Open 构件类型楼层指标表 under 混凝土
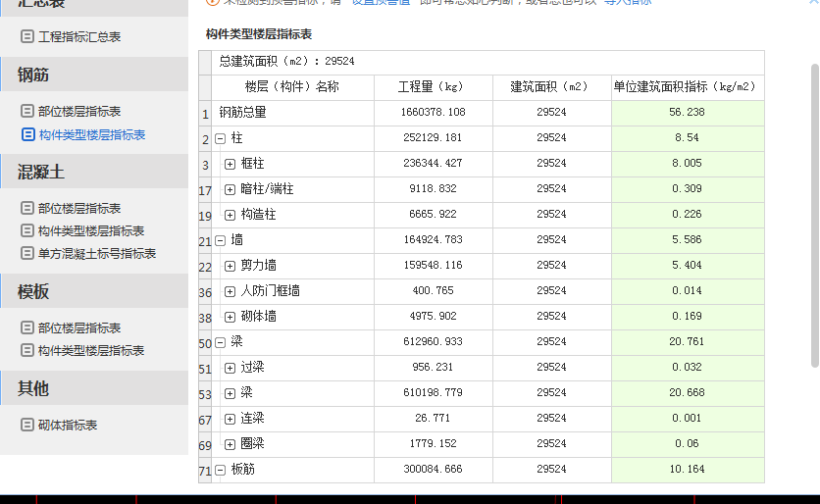820x504 pixels. [90, 230]
